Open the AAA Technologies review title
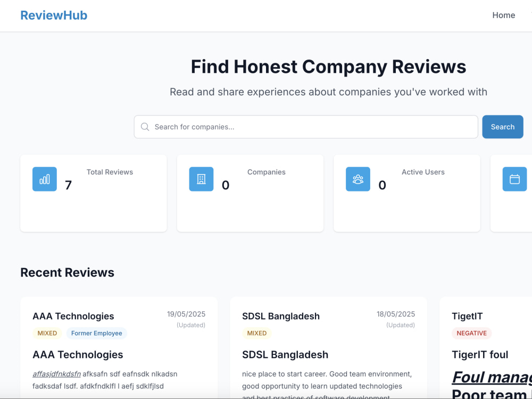The image size is (532, 399). pyautogui.click(x=78, y=354)
